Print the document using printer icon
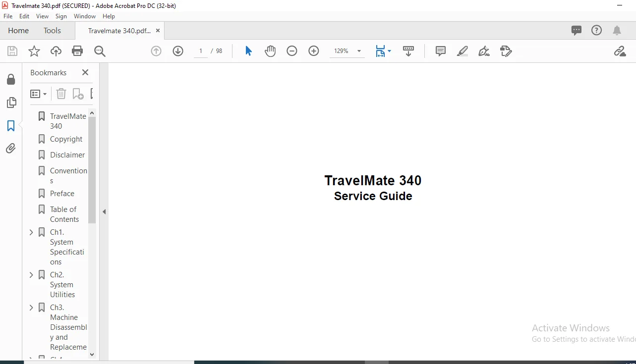 77,51
